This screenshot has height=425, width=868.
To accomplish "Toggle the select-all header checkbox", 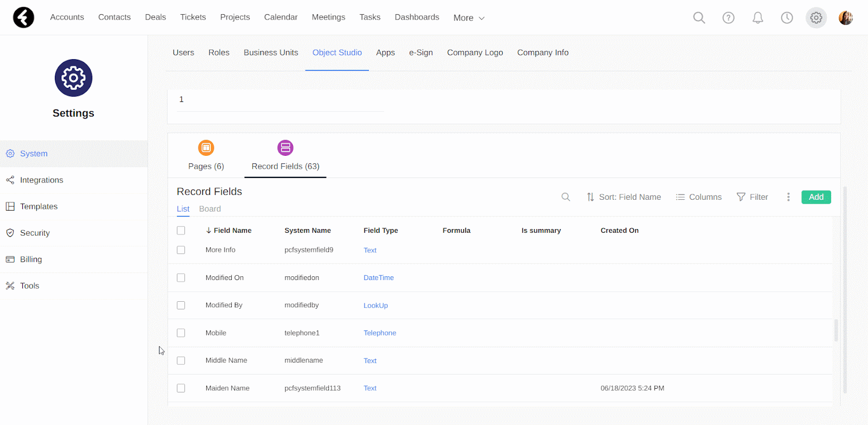I will coord(181,231).
